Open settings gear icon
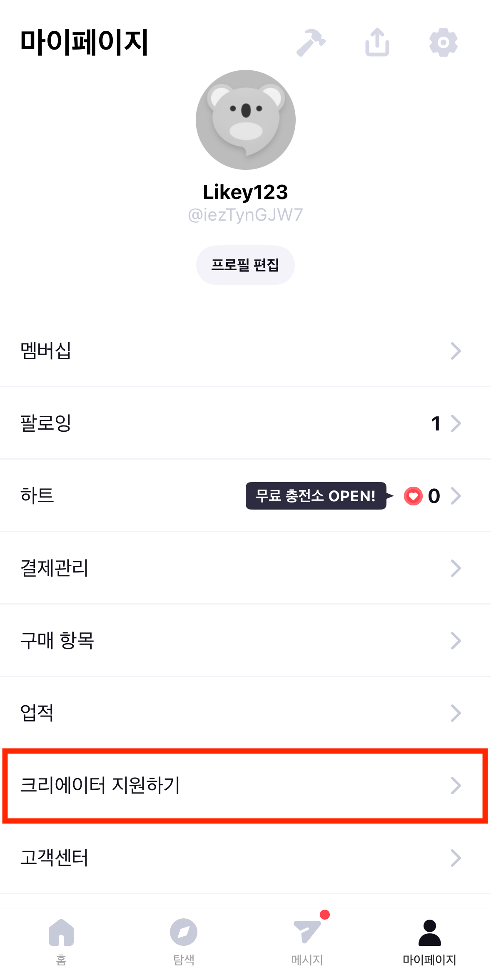Screen dimensions: 491x980 point(444,42)
